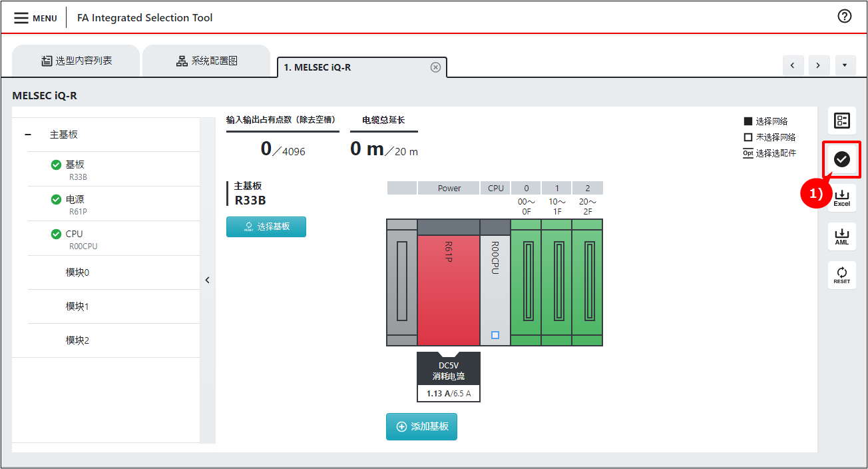Viewport: 868px width, 469px height.
Task: Click the RESET icon in right toolbar
Action: click(841, 275)
